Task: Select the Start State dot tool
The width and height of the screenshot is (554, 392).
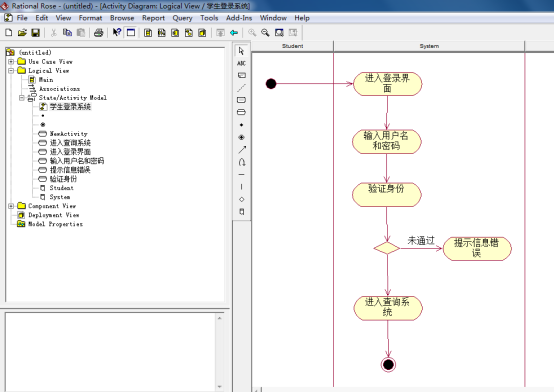Action: click(241, 125)
